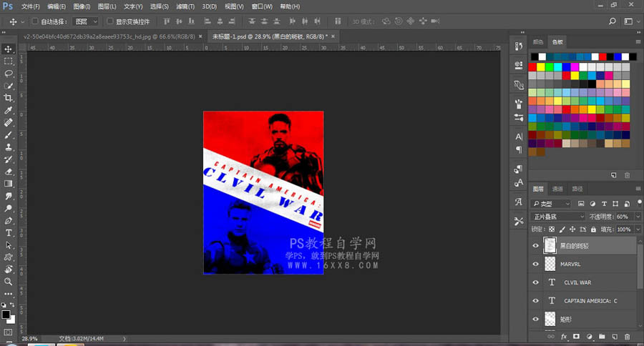Screen dimensions: 644x346
Task: Click the foreground color swatch
Action: click(6, 315)
